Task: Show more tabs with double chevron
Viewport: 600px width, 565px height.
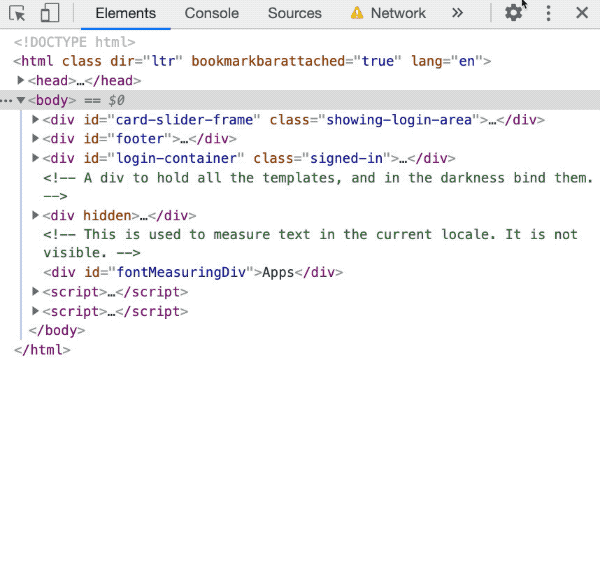Action: click(x=457, y=13)
